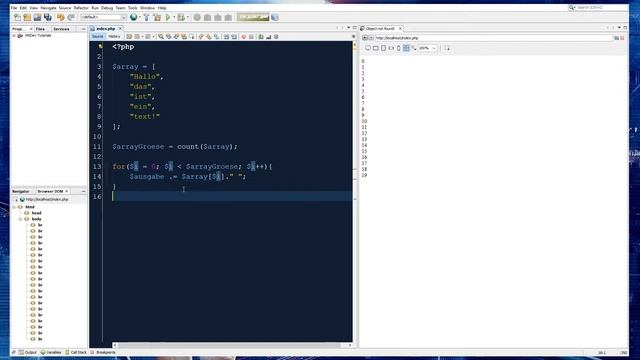Click the smartphone screen size icon in browser
640x360 pixels.
(399, 48)
